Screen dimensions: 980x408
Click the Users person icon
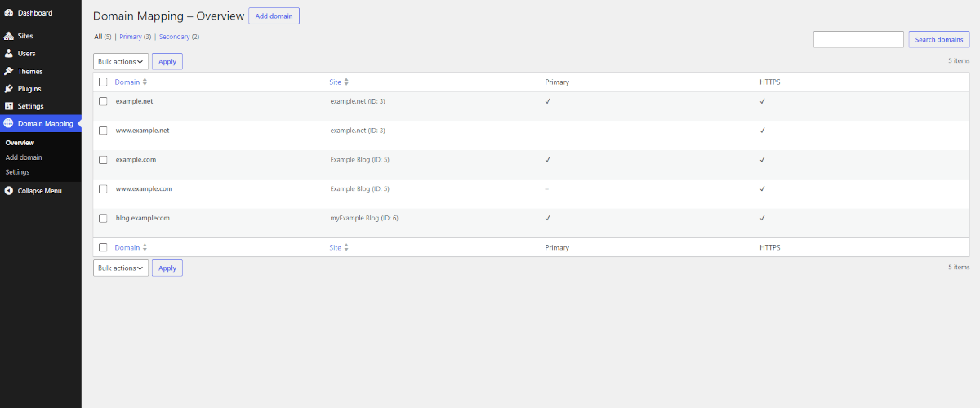[x=8, y=53]
